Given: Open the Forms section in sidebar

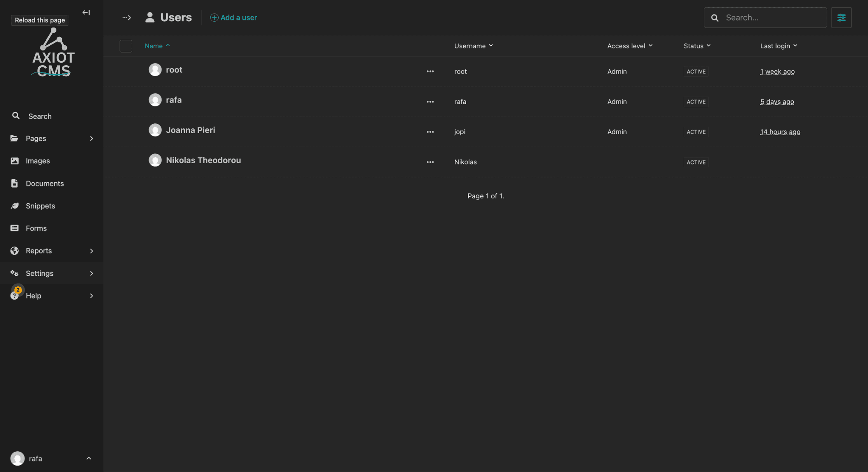Looking at the screenshot, I should click(36, 228).
